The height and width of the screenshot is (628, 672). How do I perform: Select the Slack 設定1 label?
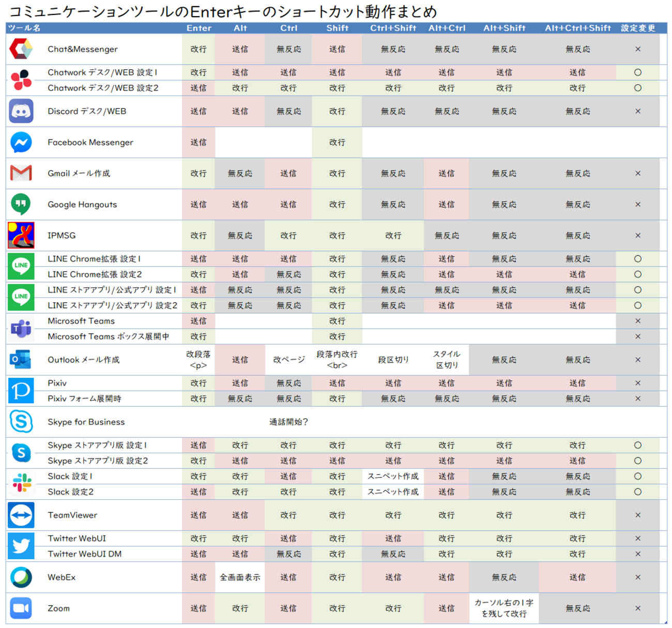(x=70, y=476)
